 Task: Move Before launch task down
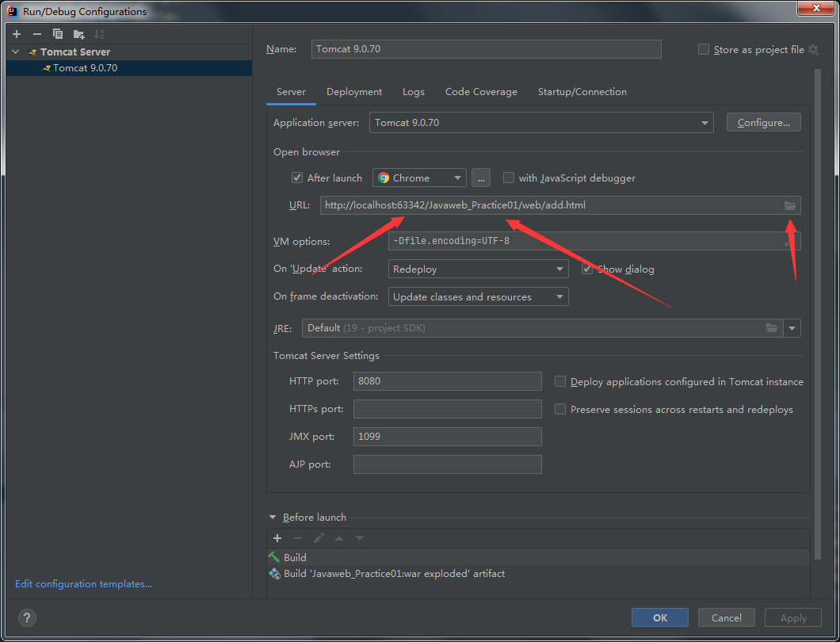pos(360,538)
